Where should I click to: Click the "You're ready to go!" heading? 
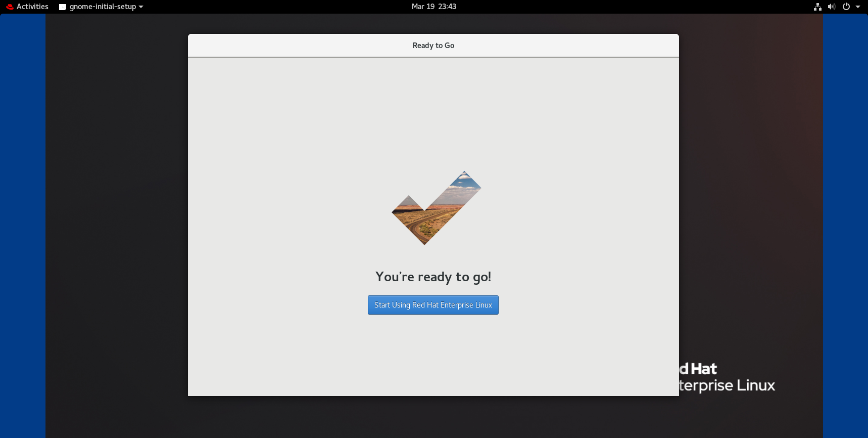433,277
